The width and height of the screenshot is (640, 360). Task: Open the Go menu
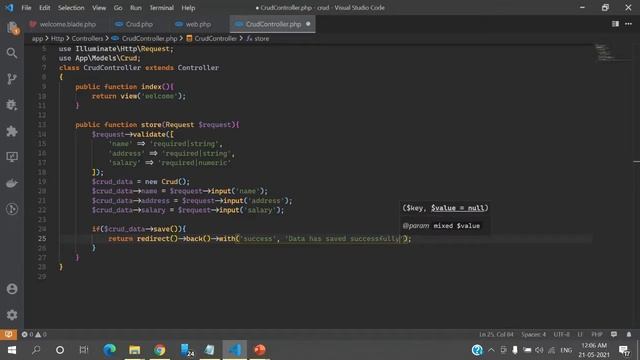coord(118,8)
